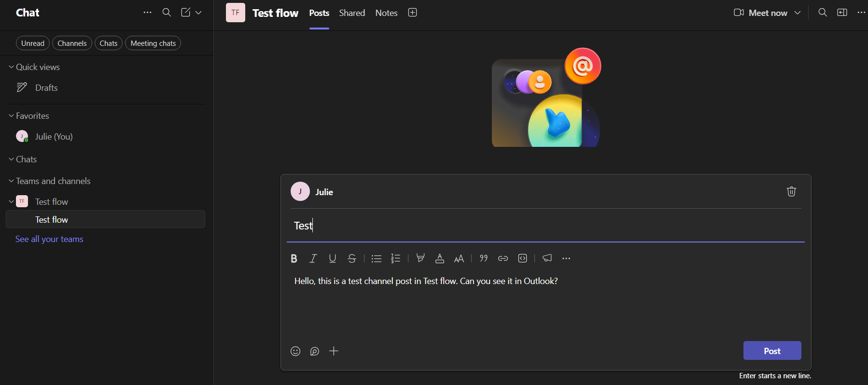Open the channel side pane icon
Viewport: 868px width, 385px height.
(842, 13)
